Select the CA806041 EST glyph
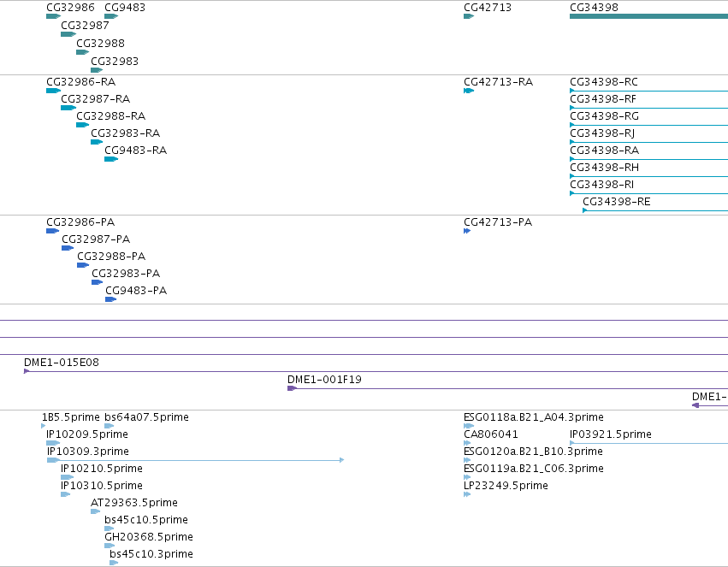 point(467,443)
